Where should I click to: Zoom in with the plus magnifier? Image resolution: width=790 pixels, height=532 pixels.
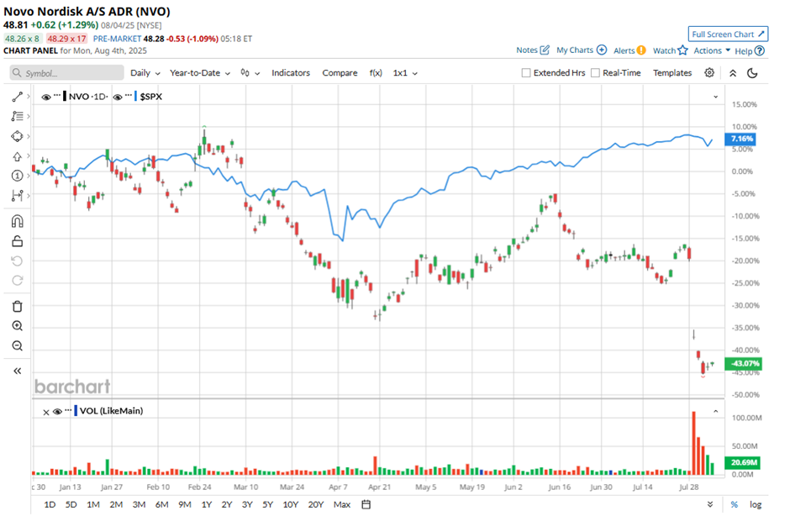tap(17, 326)
